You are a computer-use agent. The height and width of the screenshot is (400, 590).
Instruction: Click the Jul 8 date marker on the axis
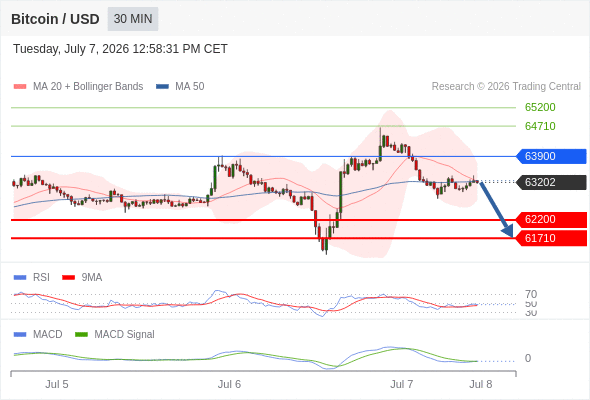[481, 384]
